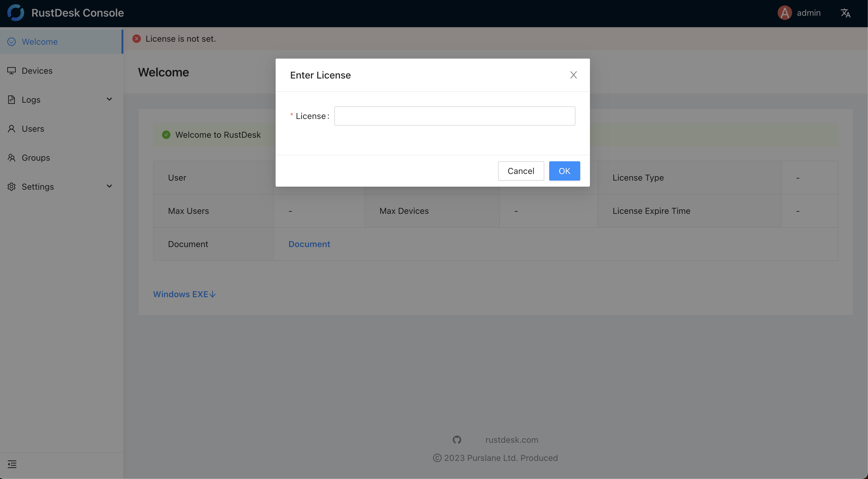Close the Enter License dialog
Screen dimensions: 868x479
(x=573, y=75)
